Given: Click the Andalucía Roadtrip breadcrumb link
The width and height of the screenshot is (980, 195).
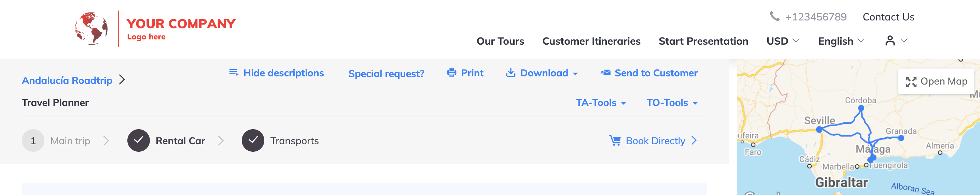Looking at the screenshot, I should click(x=67, y=80).
